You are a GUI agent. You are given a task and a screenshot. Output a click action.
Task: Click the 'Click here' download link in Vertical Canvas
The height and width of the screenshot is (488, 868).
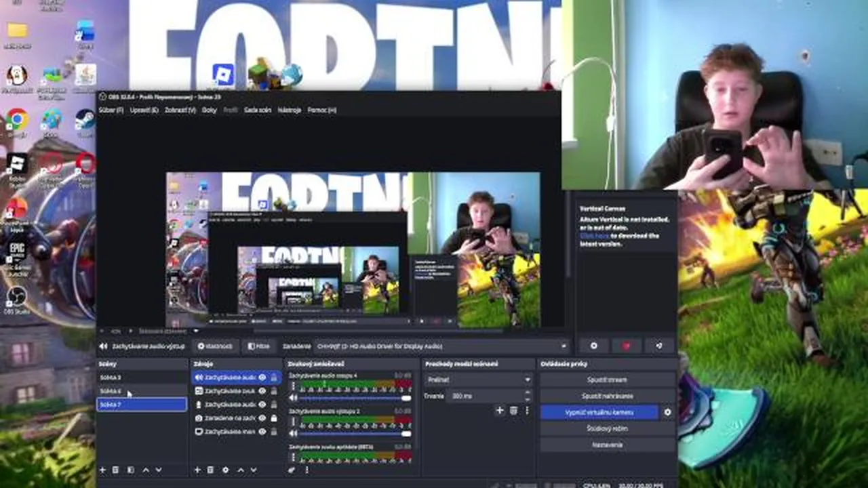pyautogui.click(x=595, y=236)
